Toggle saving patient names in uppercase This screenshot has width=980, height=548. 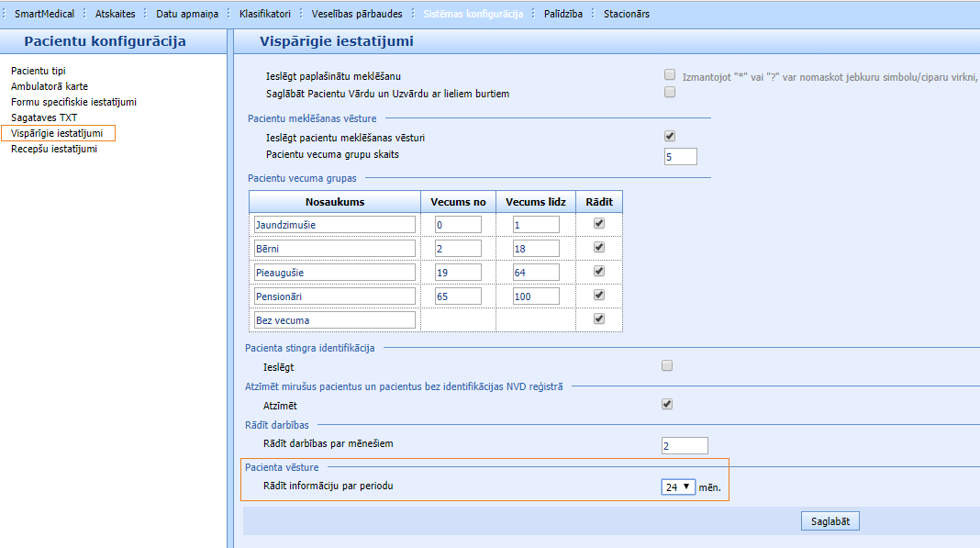point(670,92)
